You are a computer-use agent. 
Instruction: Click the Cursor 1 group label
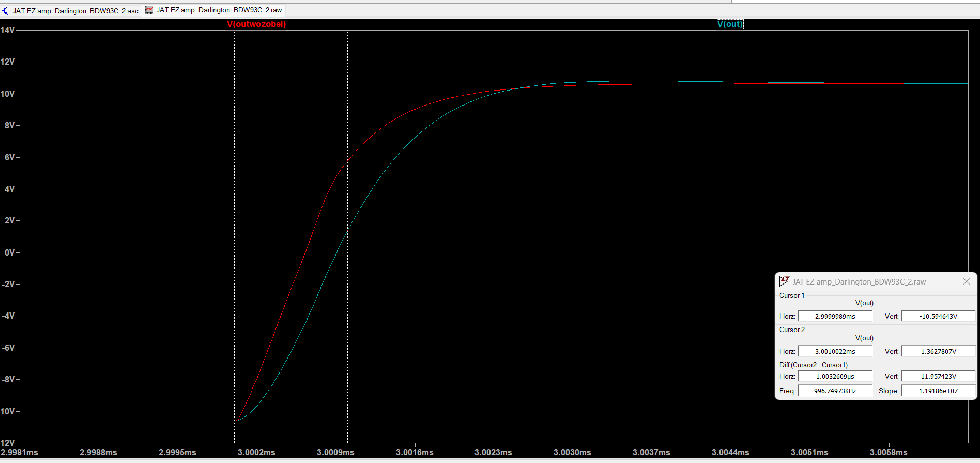click(792, 295)
